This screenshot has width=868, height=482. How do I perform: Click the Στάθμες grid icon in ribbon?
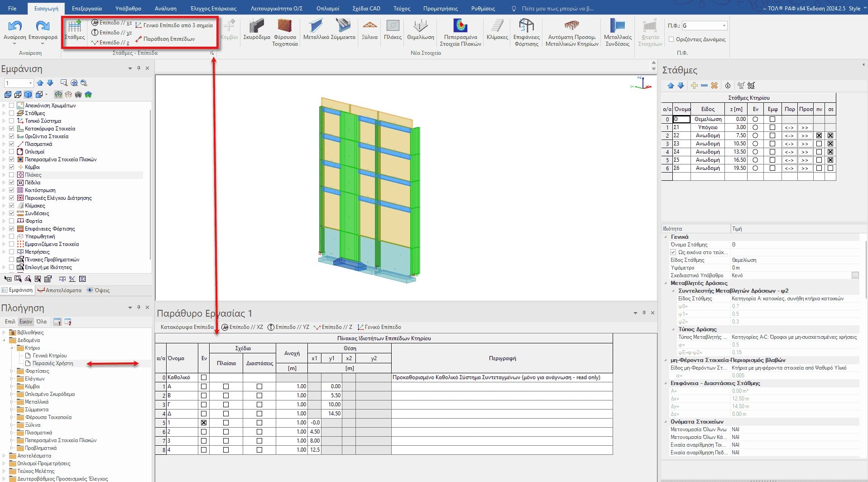click(x=75, y=27)
